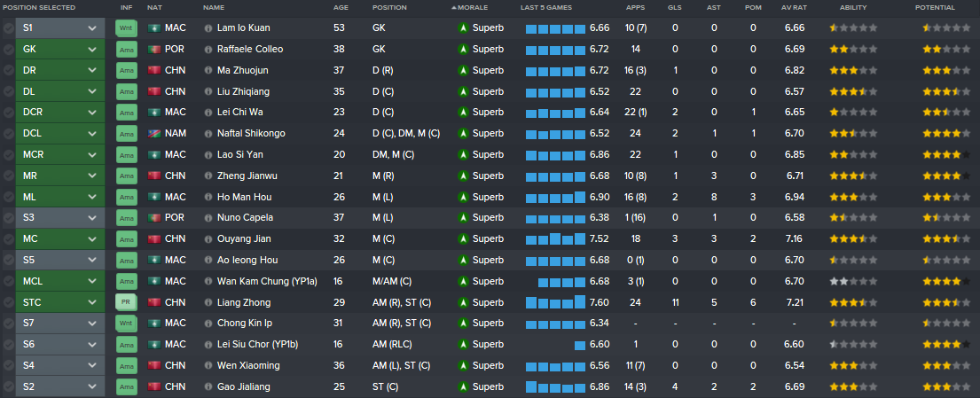
Task: Sort the list by the AV RAT column
Action: pyautogui.click(x=795, y=7)
